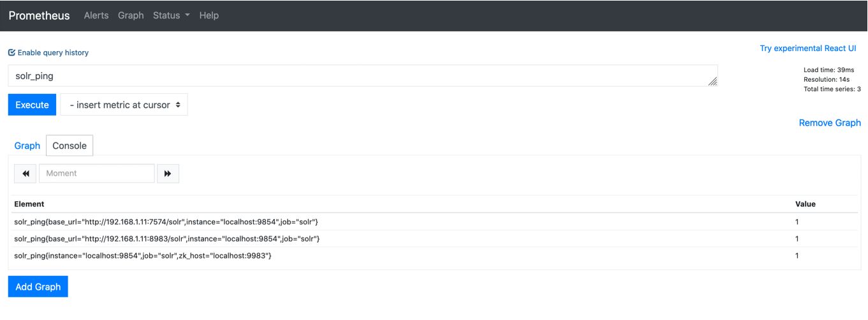
Task: Open the insert metric at cursor dropdown
Action: (124, 105)
